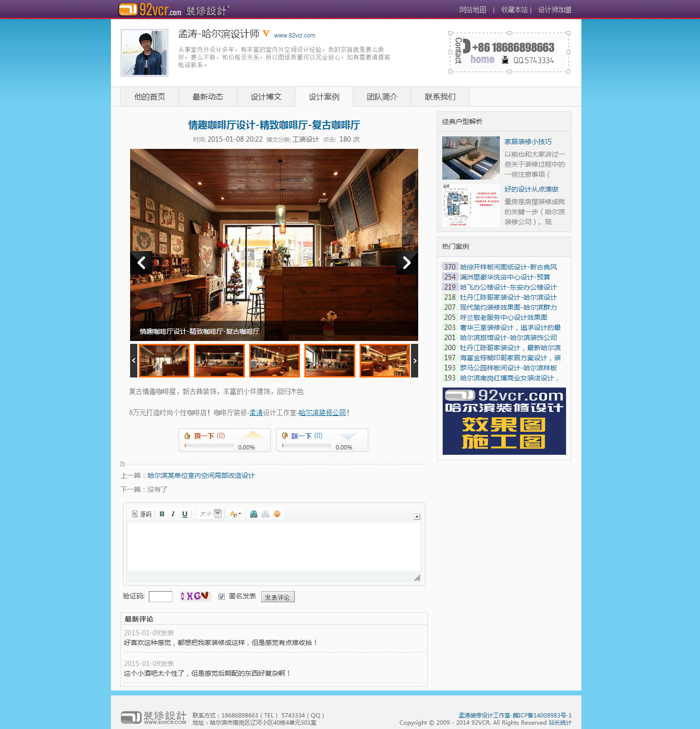
Task: Go to previous post 哈尔滨某单位室内空间局部改造设计
Action: pyautogui.click(x=201, y=475)
